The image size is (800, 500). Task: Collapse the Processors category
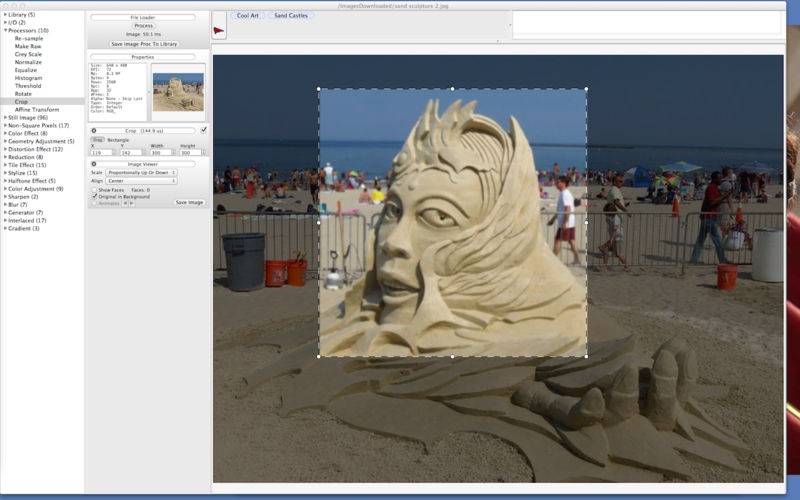[5, 31]
